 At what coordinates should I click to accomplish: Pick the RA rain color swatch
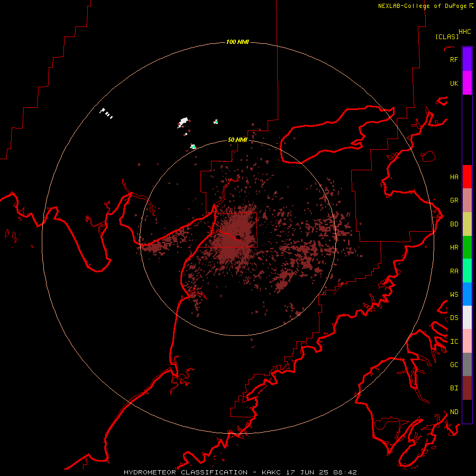(467, 271)
